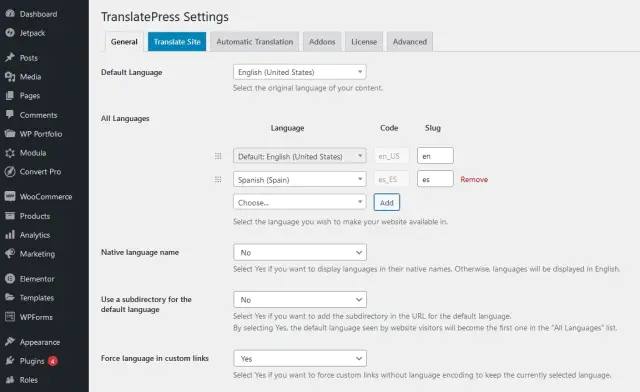Click the Roles users icon
The image size is (640, 392).
click(x=10, y=379)
